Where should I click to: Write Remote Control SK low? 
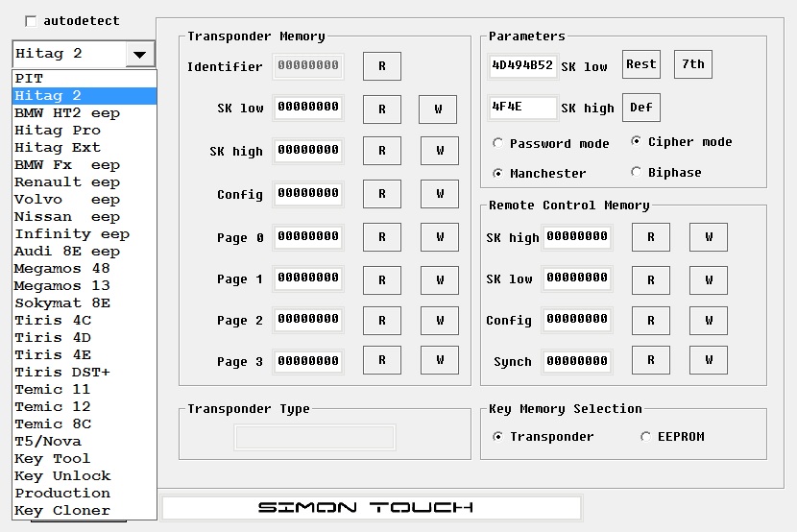(x=709, y=280)
